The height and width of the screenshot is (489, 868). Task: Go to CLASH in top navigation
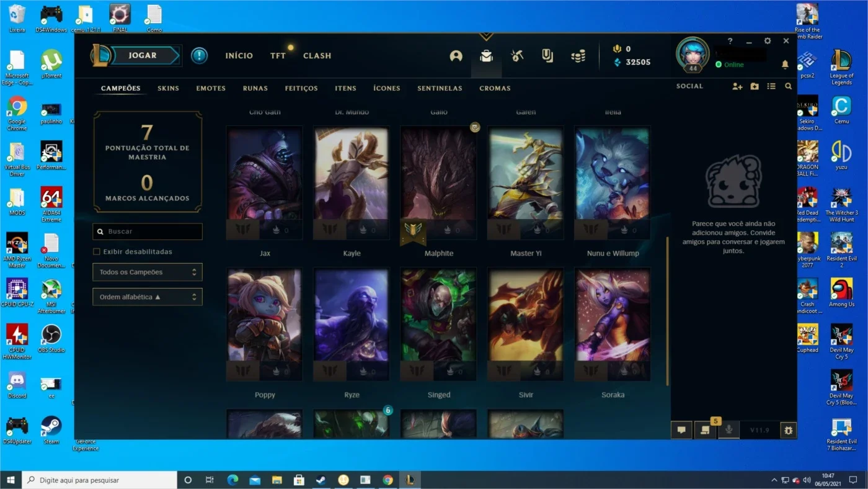pyautogui.click(x=317, y=56)
